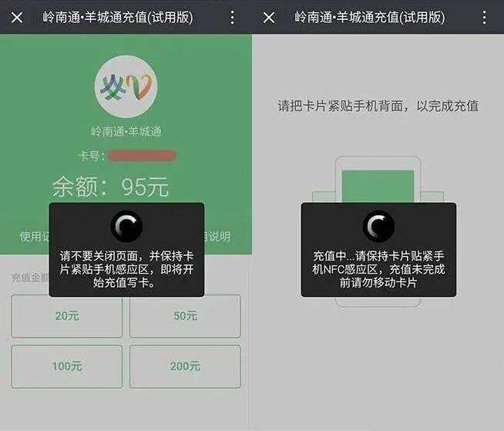Open the right screen's three-dot menu

[485, 18]
